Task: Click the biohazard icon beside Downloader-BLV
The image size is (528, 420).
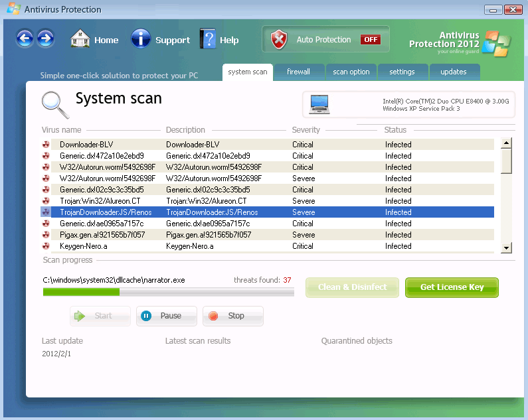Action: coord(46,145)
